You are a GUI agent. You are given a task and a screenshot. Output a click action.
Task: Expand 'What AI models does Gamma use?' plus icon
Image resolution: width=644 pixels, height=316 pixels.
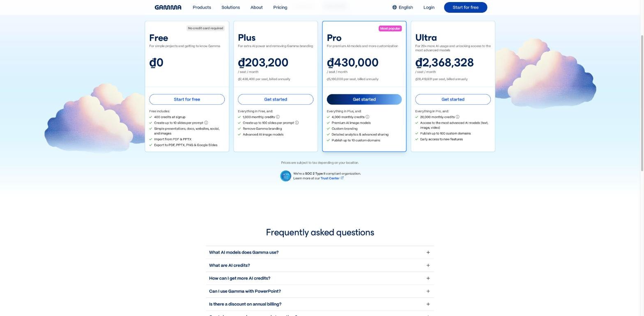tap(428, 252)
